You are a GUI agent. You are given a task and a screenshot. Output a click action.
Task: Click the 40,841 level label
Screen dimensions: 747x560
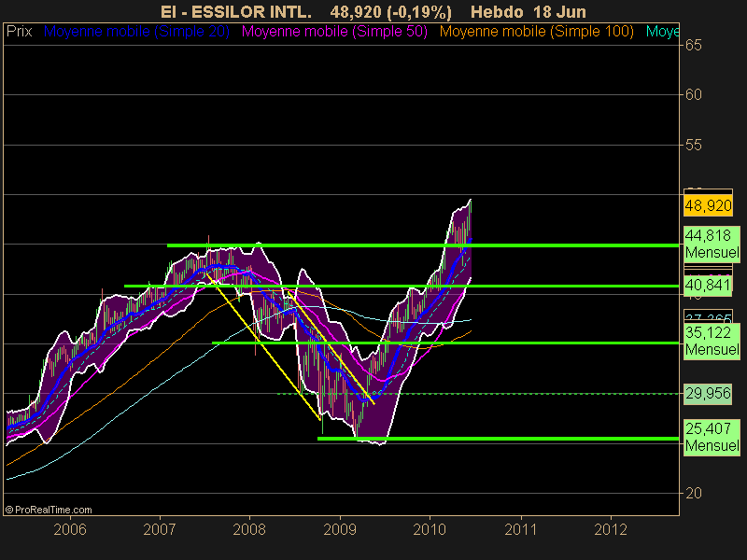click(x=708, y=285)
